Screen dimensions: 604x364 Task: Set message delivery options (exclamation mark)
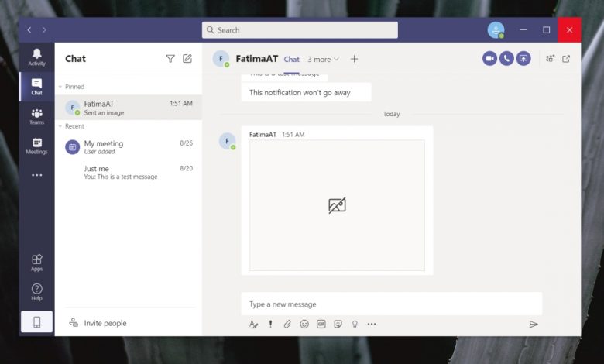pyautogui.click(x=270, y=324)
